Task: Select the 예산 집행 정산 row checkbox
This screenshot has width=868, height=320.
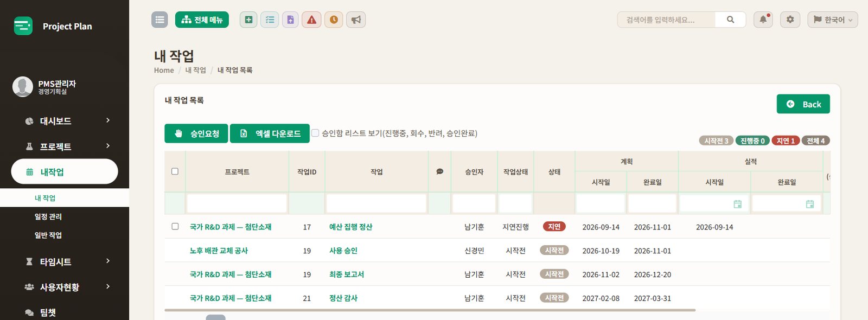Action: [x=175, y=226]
